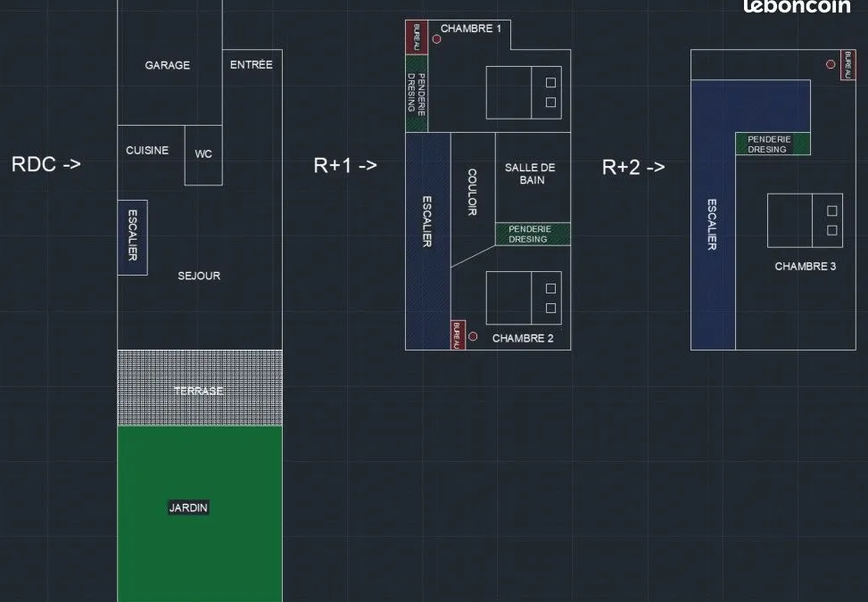The height and width of the screenshot is (602, 868).
Task: Click the ESCALIER label beside SEJOUR
Action: 133,235
